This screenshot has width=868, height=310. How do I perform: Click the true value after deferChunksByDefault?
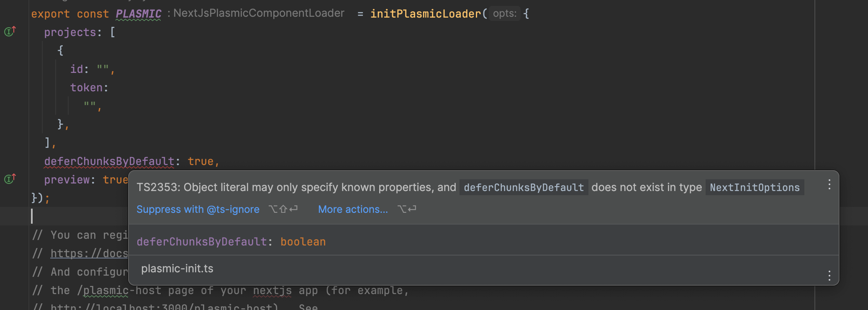(200, 161)
